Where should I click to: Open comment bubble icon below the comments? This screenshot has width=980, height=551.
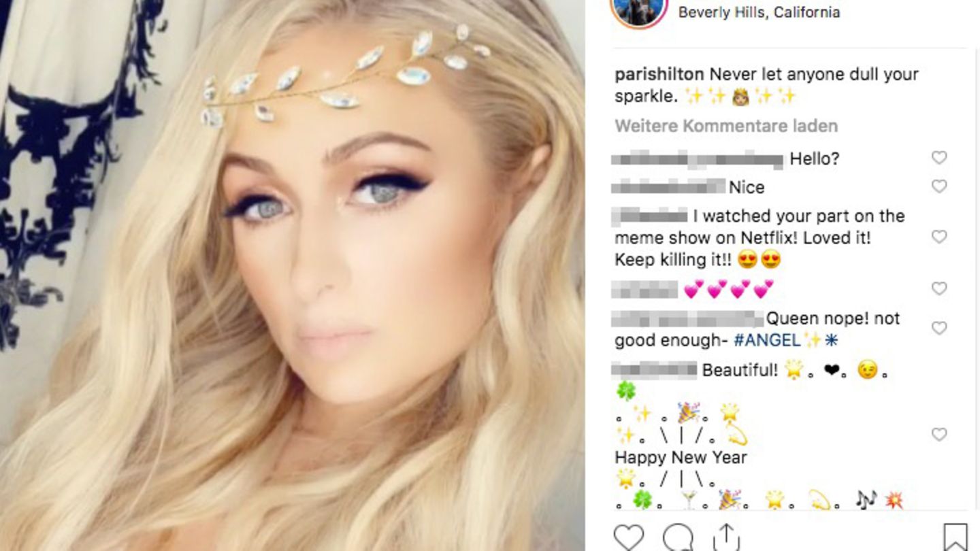tap(678, 537)
